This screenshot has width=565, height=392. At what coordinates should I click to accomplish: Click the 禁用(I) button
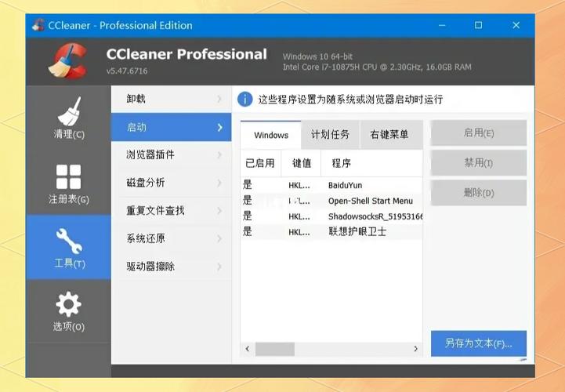click(479, 163)
